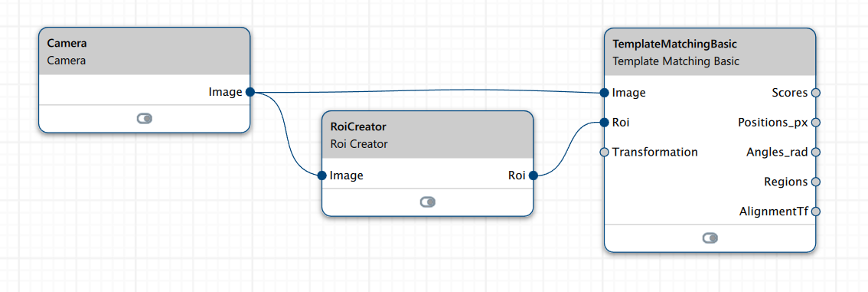Toggle the switch on the TemplateMatchingBasic node

[710, 238]
